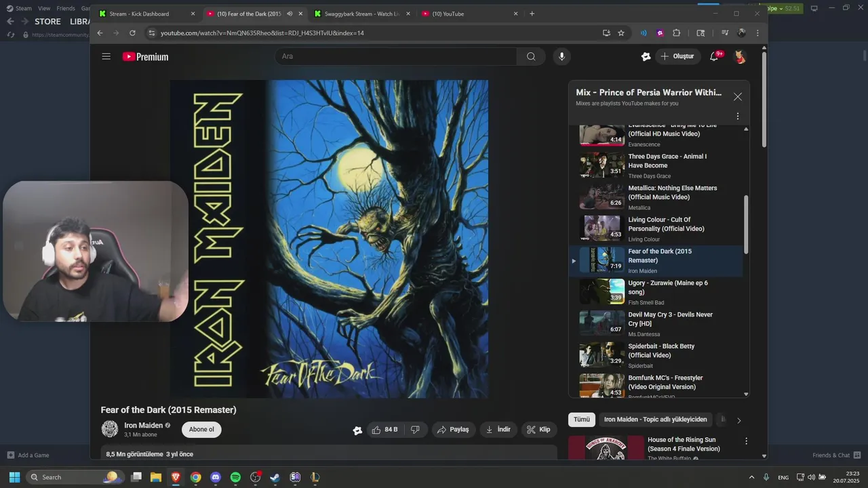Click the Abone ol subscribe button
The height and width of the screenshot is (488, 868).
click(201, 430)
